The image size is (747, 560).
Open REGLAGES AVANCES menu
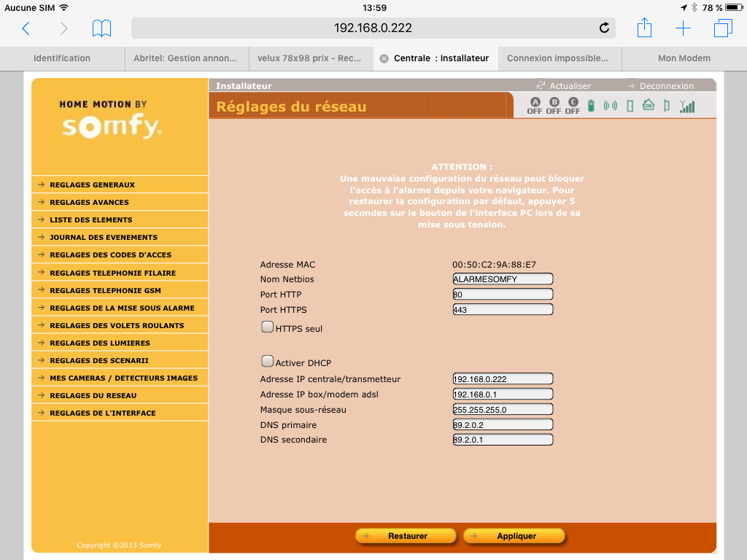[120, 203]
